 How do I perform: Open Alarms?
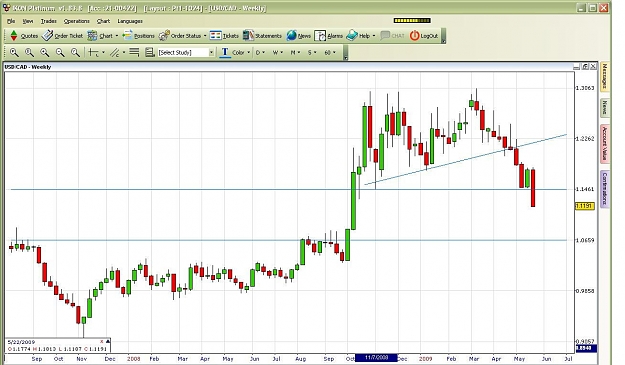(x=328, y=36)
